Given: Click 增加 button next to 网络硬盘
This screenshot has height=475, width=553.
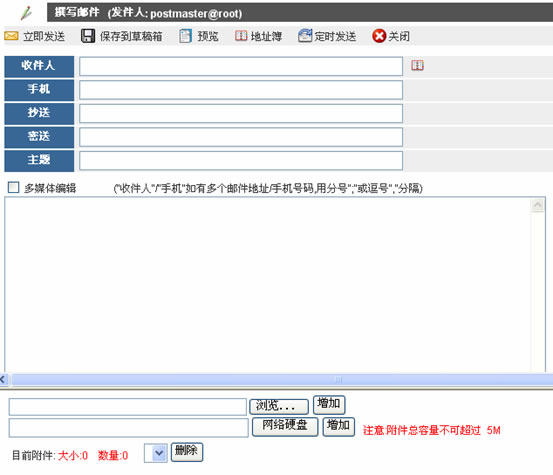Looking at the screenshot, I should (339, 427).
